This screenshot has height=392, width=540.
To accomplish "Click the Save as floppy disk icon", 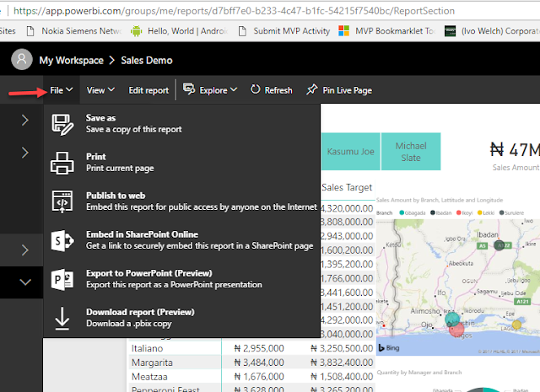I will point(62,124).
